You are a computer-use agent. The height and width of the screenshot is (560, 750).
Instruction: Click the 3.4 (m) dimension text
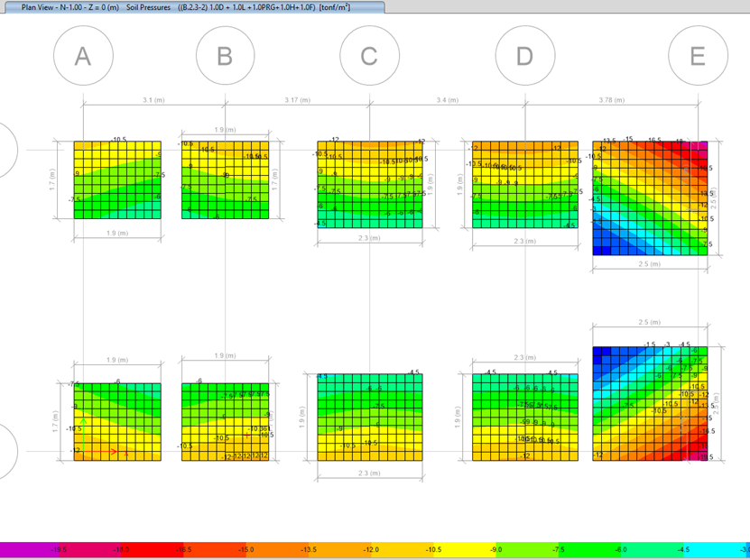click(x=447, y=99)
